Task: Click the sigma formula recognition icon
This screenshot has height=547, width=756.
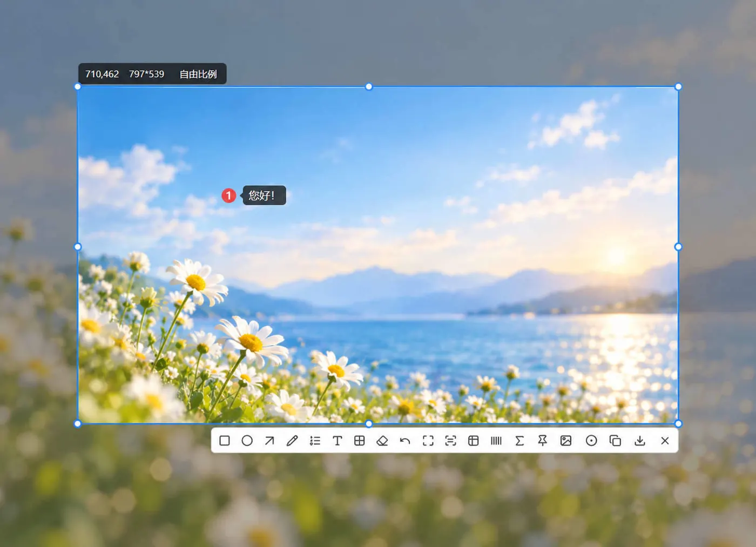Action: 519,441
